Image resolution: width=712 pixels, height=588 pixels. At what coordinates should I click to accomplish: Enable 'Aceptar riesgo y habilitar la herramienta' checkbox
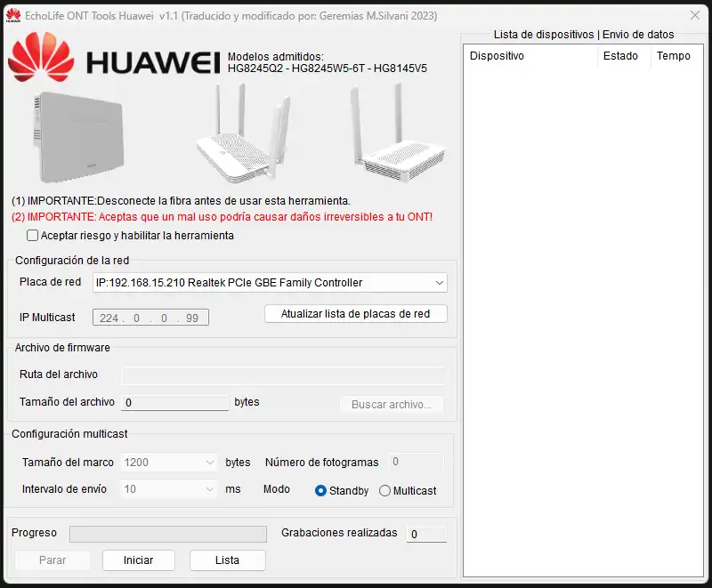click(32, 236)
